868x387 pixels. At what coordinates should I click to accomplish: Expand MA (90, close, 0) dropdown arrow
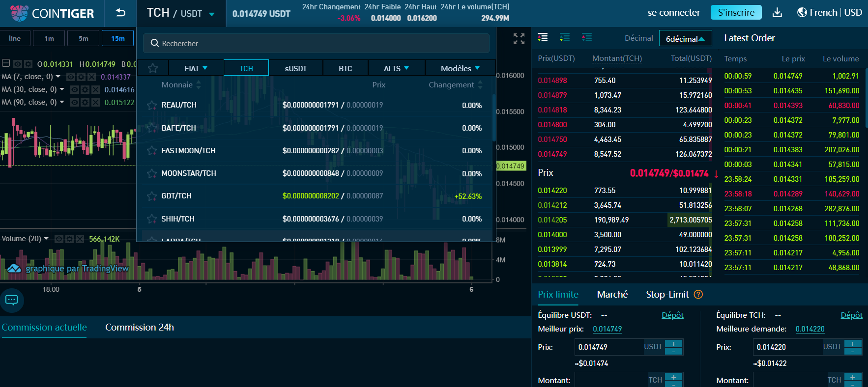(62, 102)
